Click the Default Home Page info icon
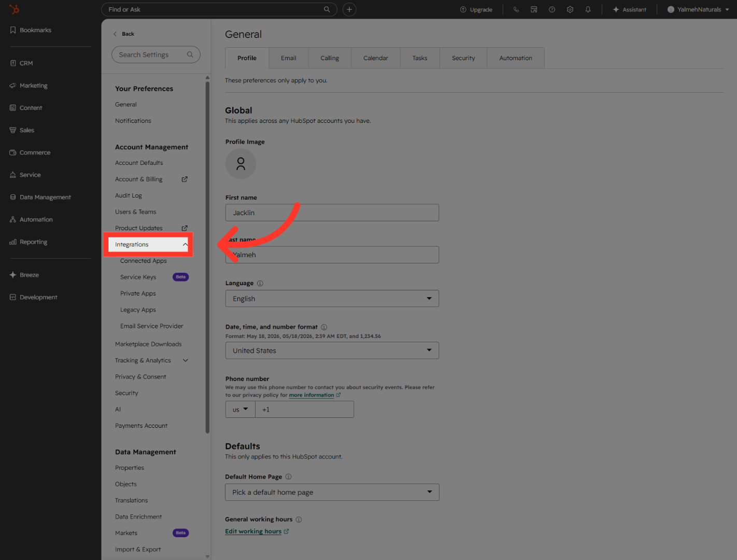This screenshot has height=560, width=737. (289, 477)
